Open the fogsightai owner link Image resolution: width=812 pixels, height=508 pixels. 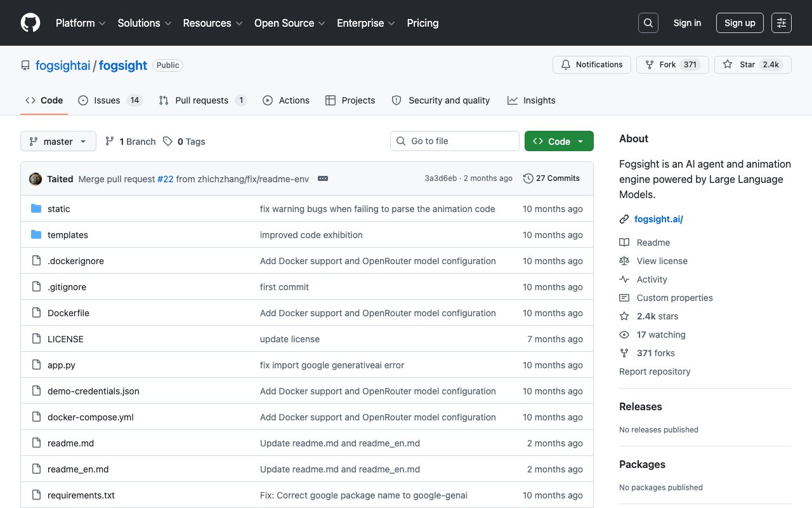point(63,65)
